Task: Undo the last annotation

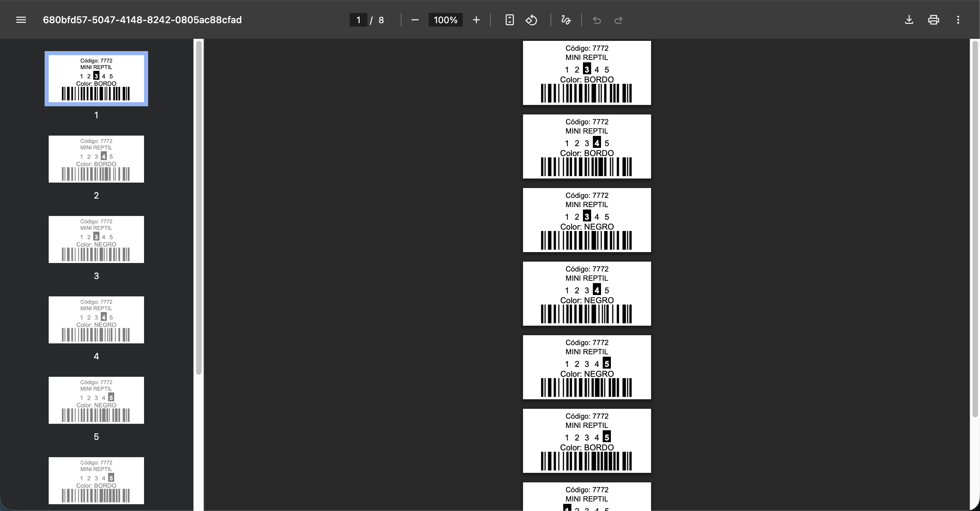Action: (x=597, y=20)
